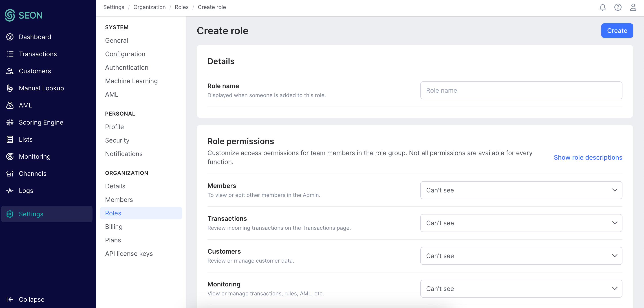
Task: Open the Lists page
Action: pos(26,139)
